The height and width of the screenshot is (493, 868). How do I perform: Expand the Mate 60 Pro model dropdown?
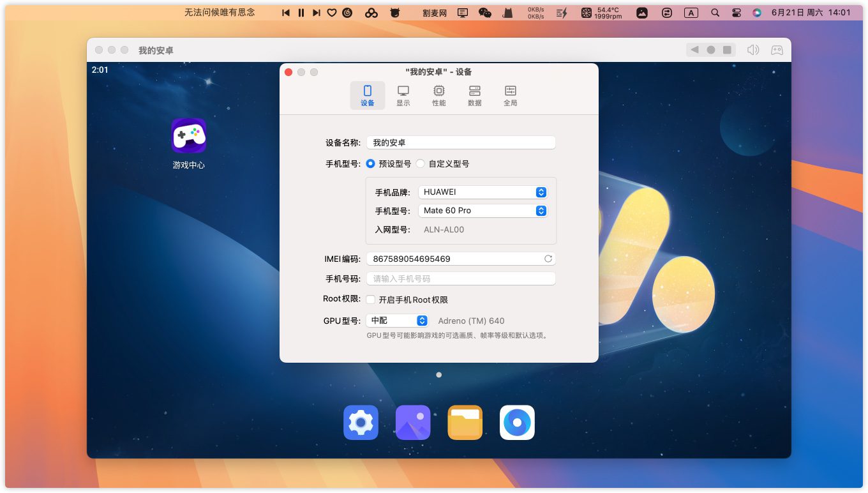483,211
